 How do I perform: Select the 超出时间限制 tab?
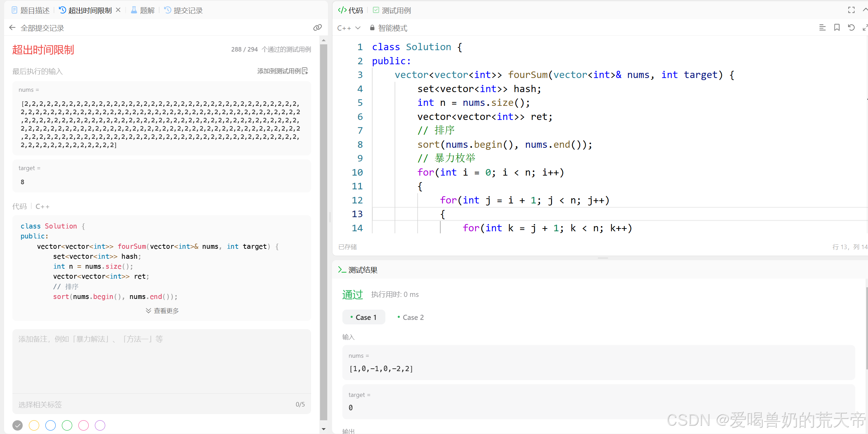(86, 10)
